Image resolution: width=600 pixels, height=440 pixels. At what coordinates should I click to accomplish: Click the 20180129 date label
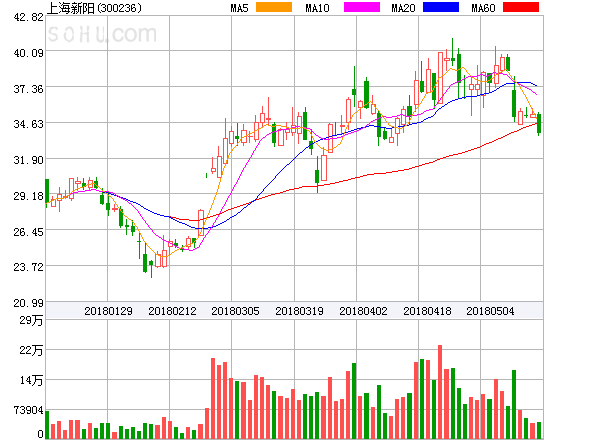108,311
